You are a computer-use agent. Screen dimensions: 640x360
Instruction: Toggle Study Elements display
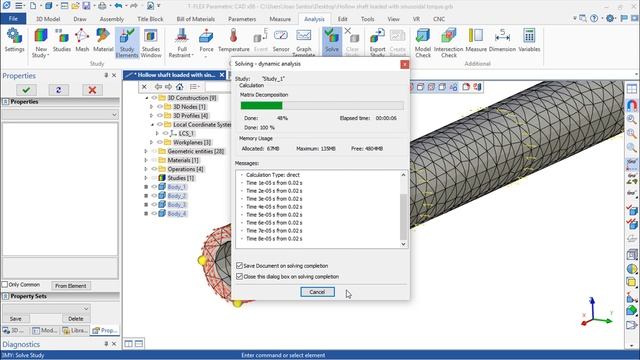(x=127, y=42)
